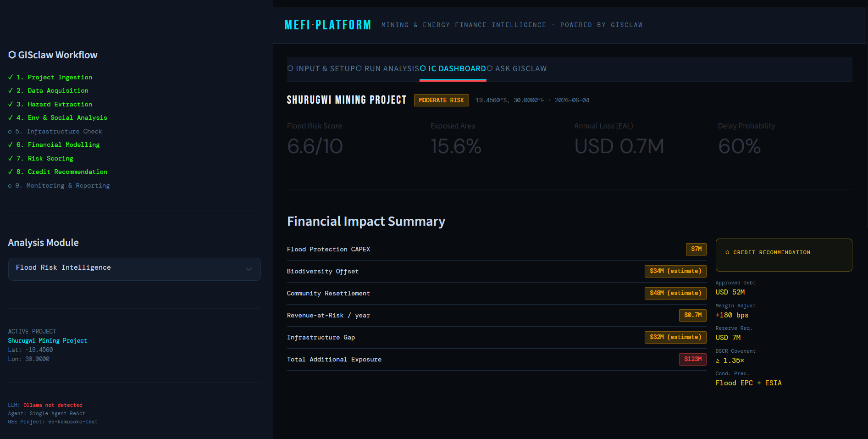
Task: Click the pending circle beside Monitoring & Reporting
Action: [x=10, y=186]
